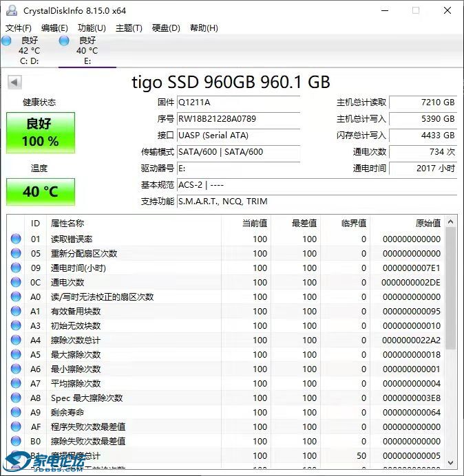Click the 属性名称 column header
Screen dimensions: 464x476
coord(134,224)
